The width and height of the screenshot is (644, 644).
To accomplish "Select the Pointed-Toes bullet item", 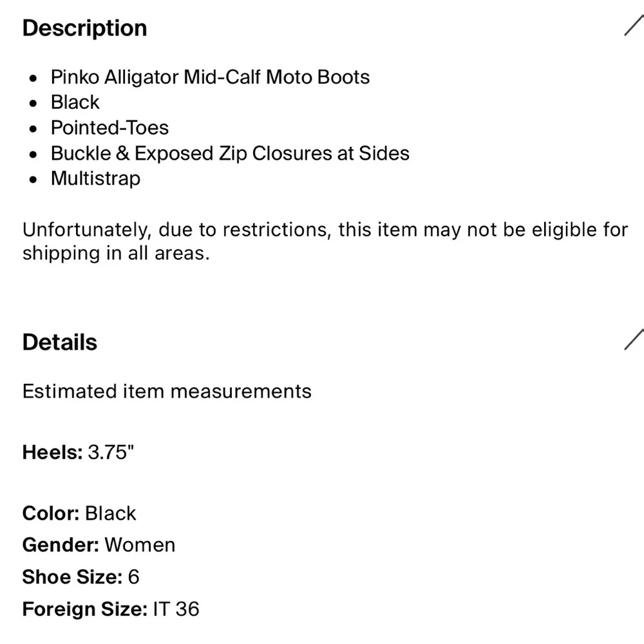I will tap(109, 128).
